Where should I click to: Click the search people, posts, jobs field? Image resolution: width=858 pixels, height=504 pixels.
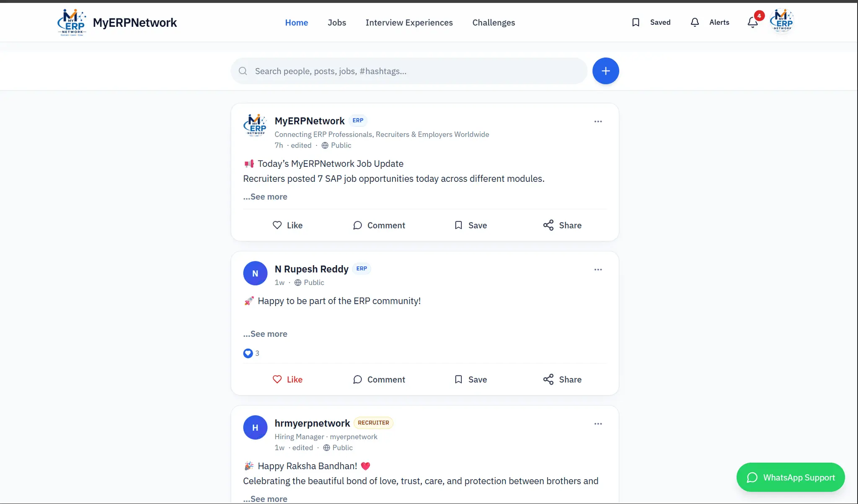click(x=409, y=71)
